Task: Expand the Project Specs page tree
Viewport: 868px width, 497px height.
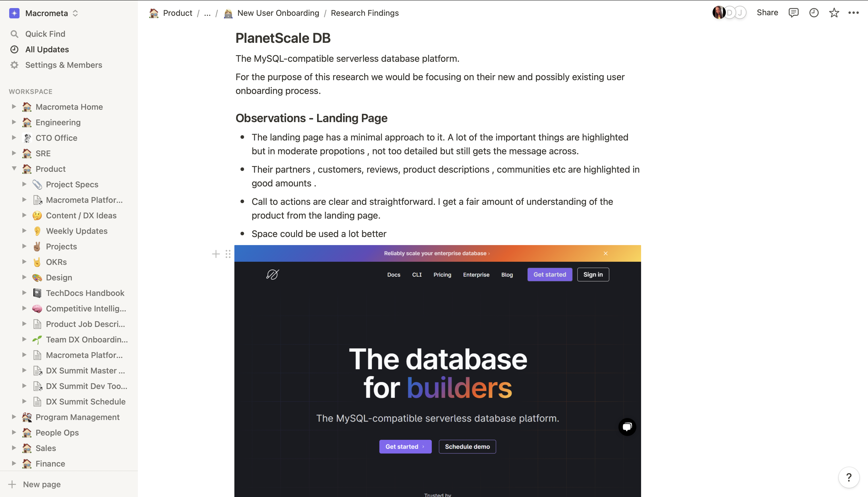Action: [x=24, y=184]
